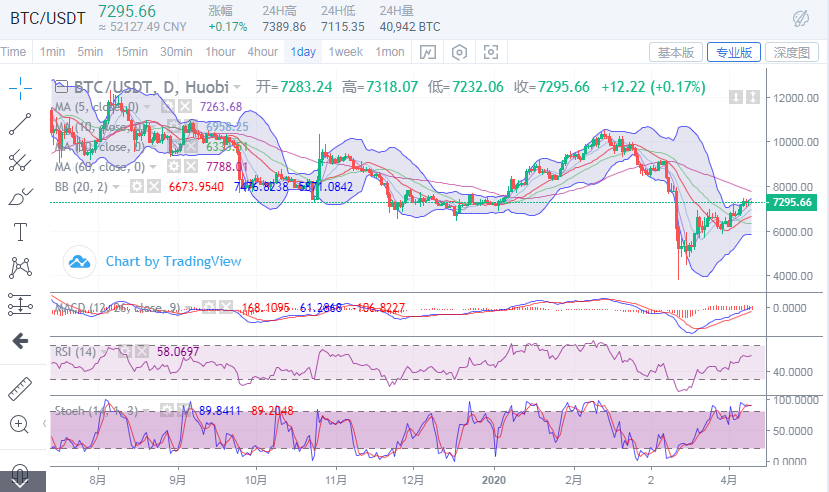
Task: Click the +0.17% 涨幅 value
Action: click(228, 27)
